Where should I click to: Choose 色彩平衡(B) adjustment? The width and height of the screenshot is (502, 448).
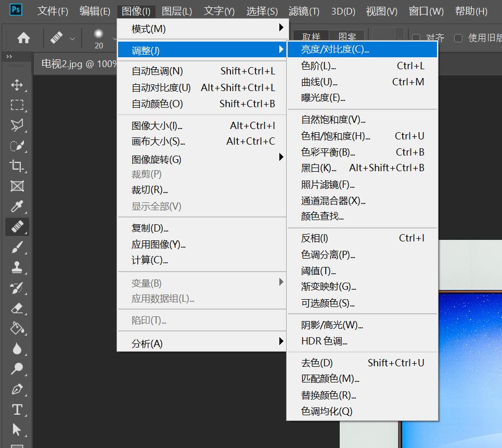click(362, 152)
